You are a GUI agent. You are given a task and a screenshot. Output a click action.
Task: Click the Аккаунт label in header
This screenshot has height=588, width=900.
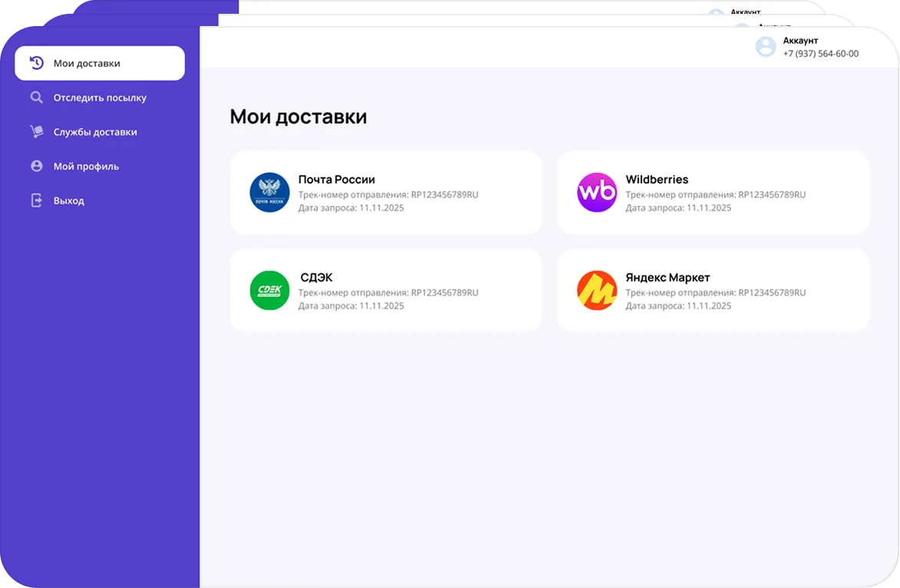(800, 40)
